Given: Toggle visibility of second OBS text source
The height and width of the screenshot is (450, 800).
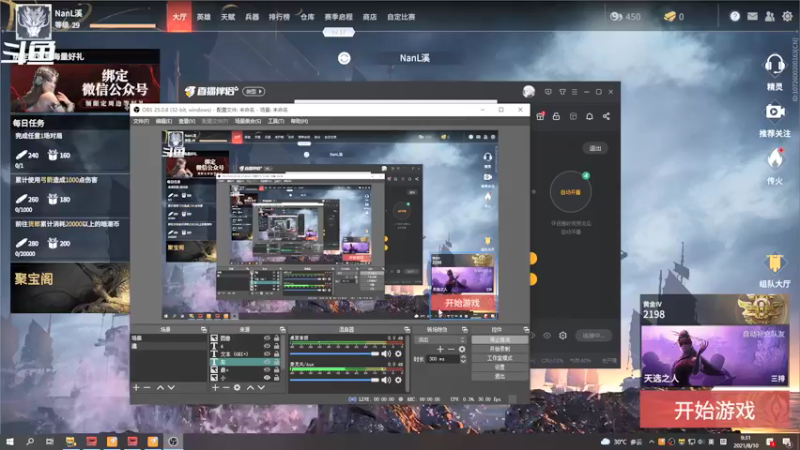Looking at the screenshot, I should [267, 346].
